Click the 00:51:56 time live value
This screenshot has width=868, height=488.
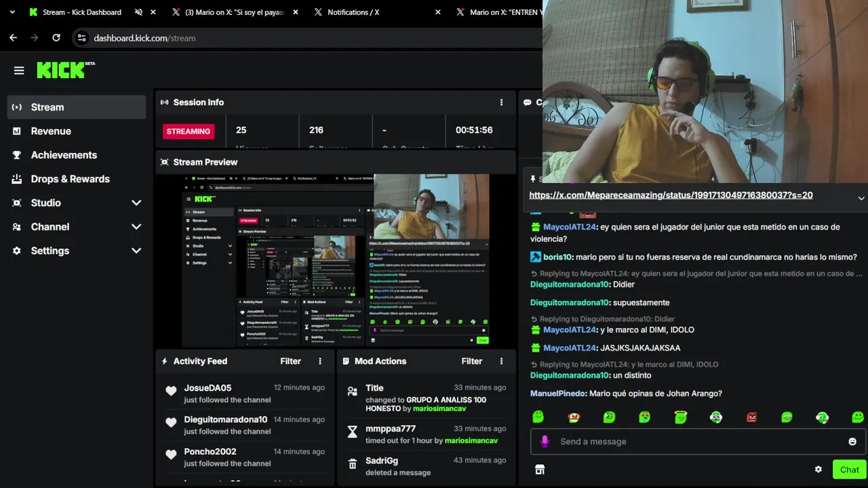[x=474, y=130]
